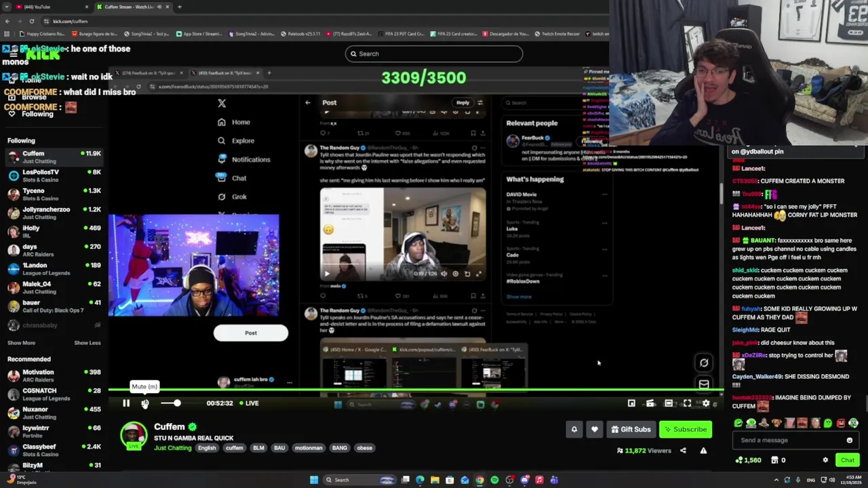
Task: Click the Windows taskbar Search box
Action: 358,480
